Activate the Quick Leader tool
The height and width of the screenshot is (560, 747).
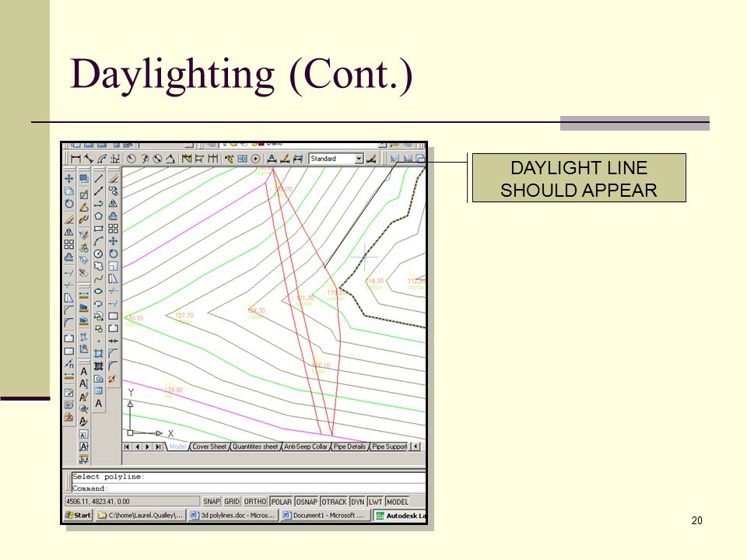tap(229, 159)
